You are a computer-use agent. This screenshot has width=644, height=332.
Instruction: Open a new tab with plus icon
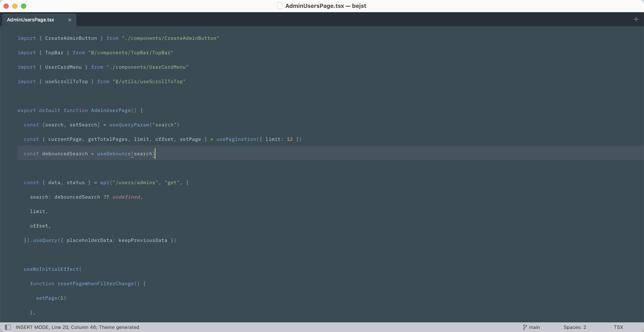pos(636,19)
